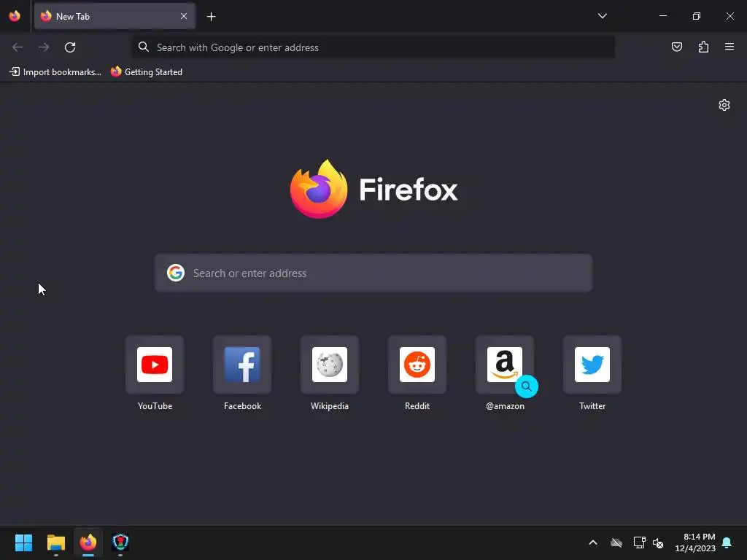Screen dimensions: 747x560
Task: Go back one page with the back arrow
Action: pyautogui.click(x=18, y=47)
